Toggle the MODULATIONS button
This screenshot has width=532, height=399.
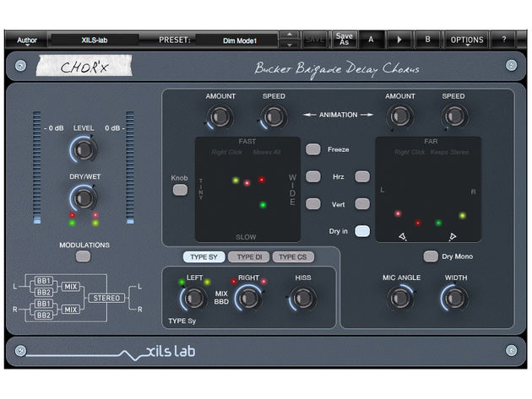(x=83, y=256)
